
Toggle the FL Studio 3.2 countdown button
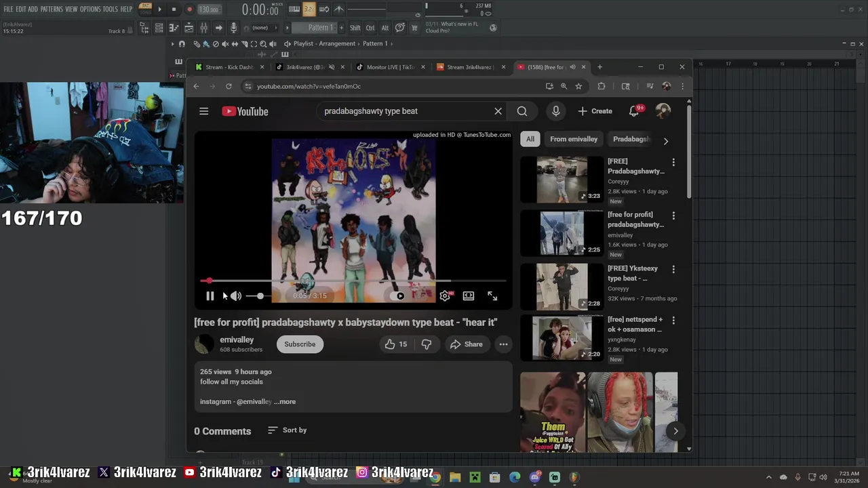coord(309,9)
